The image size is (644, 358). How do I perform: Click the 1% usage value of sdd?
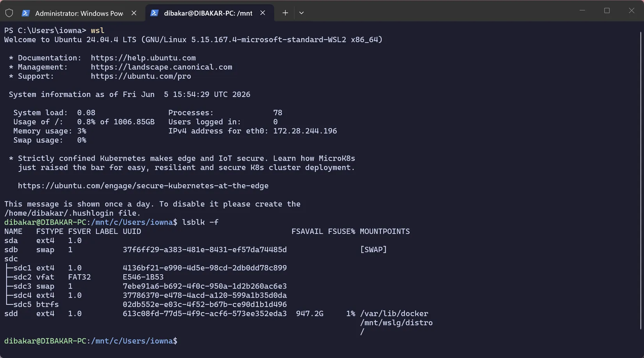pyautogui.click(x=350, y=313)
